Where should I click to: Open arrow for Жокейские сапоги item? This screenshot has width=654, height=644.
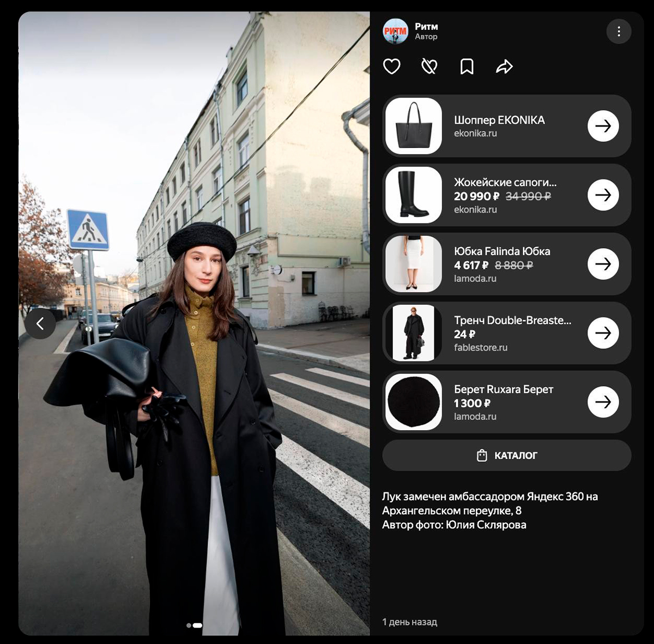[x=603, y=195]
